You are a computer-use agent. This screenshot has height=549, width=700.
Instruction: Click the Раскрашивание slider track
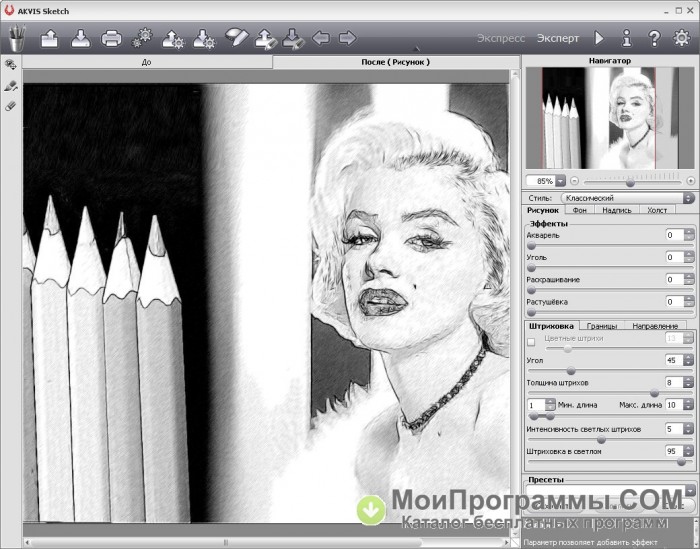point(610,290)
